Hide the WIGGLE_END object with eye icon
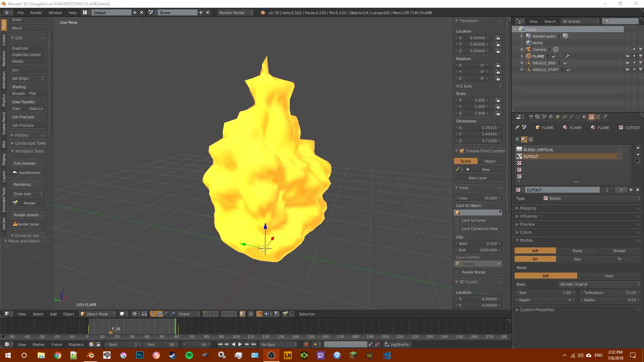Screen dimensions: 644x362 tap(627, 63)
